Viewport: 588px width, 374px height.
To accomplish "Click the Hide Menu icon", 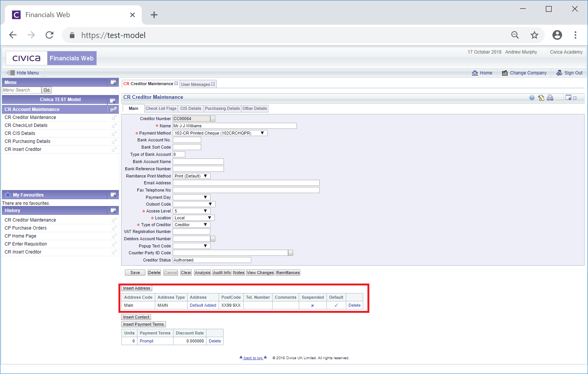I will [x=11, y=73].
